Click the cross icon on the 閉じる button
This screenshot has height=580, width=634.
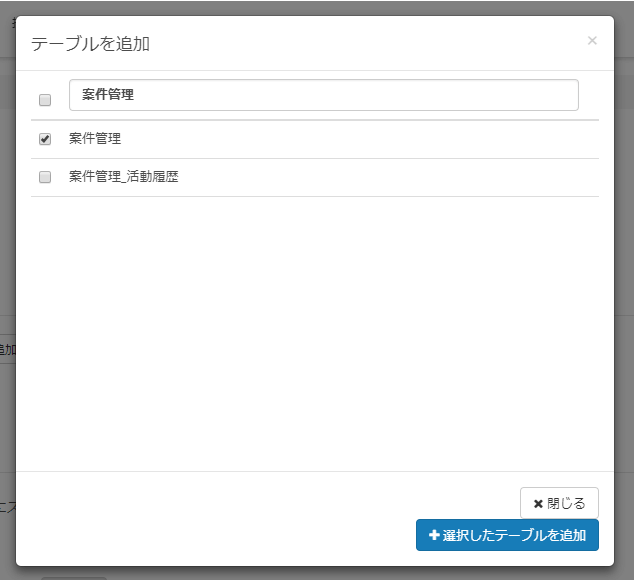(x=538, y=503)
